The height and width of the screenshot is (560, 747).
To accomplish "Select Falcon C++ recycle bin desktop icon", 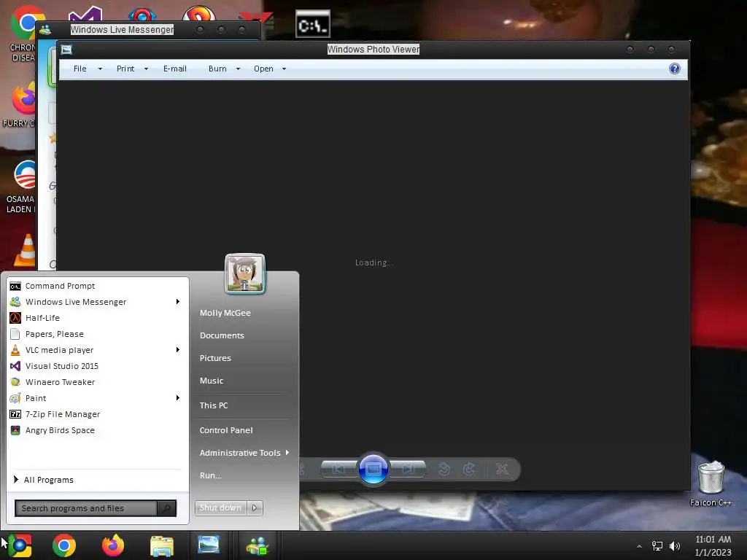I will pos(711,483).
